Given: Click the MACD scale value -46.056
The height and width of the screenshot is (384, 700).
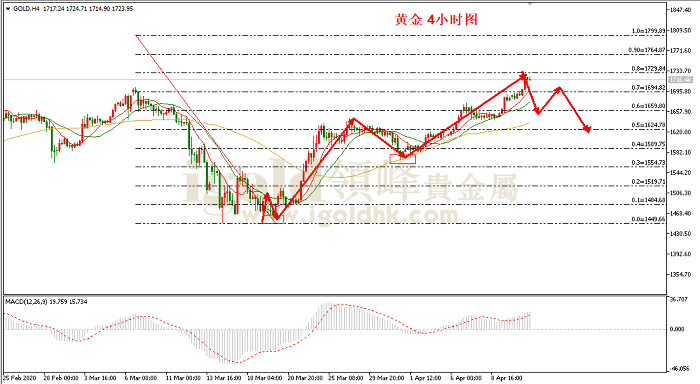Looking at the screenshot, I should tap(680, 369).
